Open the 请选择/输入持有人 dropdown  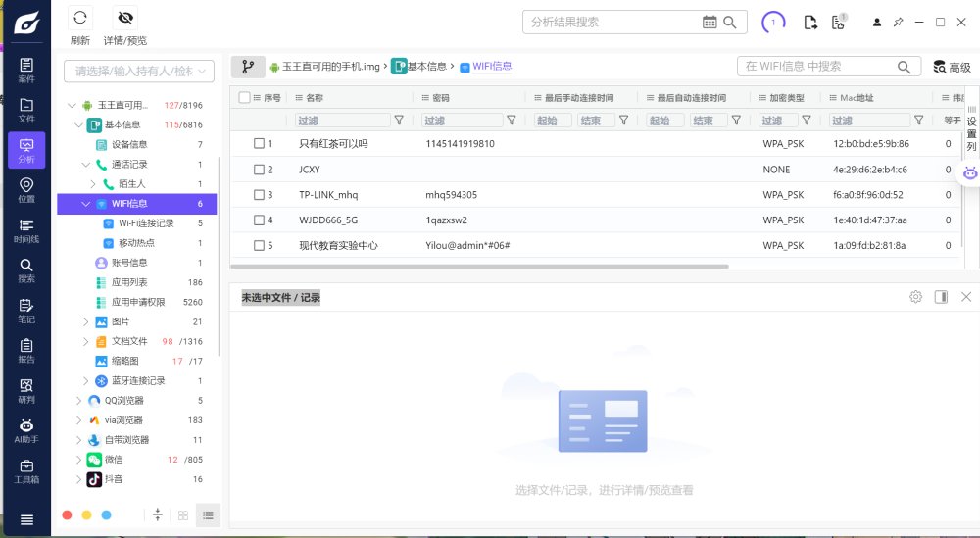(x=138, y=71)
